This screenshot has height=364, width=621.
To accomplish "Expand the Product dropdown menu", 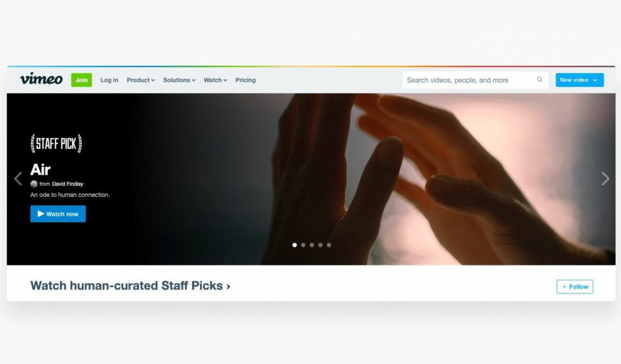I will (x=141, y=80).
